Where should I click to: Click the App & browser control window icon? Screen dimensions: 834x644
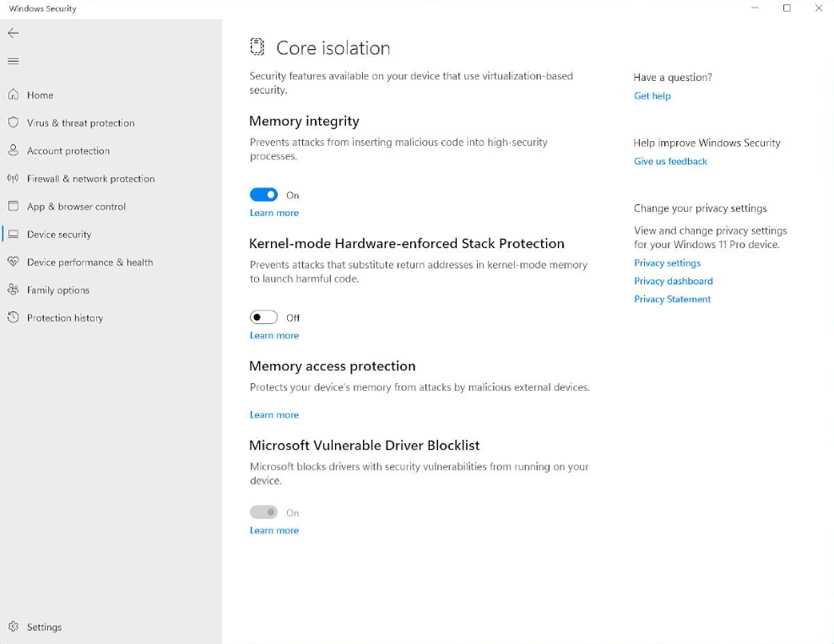click(14, 206)
